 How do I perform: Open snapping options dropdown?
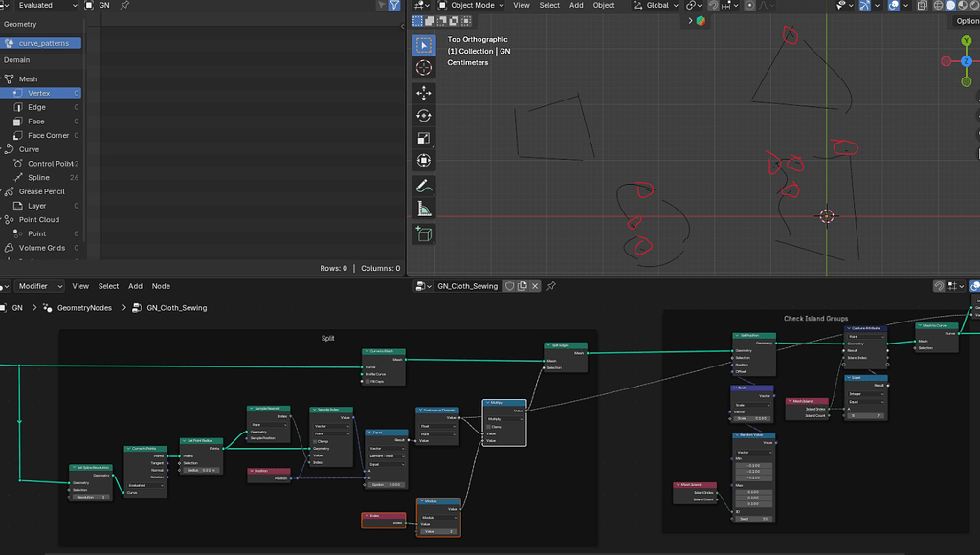point(728,5)
